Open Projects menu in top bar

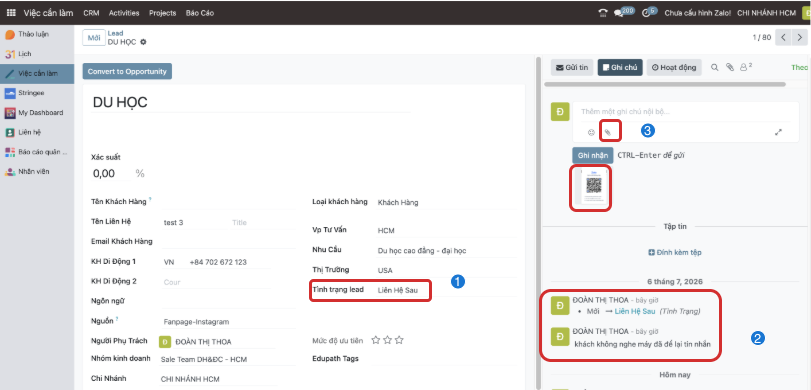[x=162, y=13]
